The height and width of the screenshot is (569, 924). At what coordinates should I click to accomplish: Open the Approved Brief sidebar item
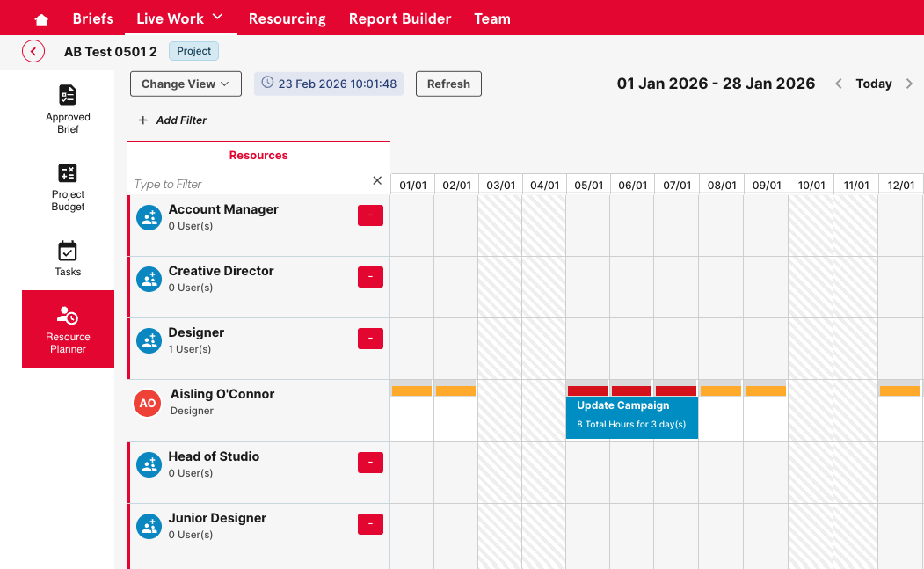(x=68, y=110)
